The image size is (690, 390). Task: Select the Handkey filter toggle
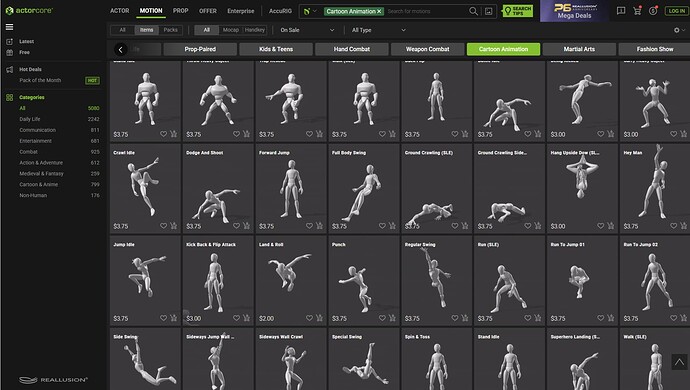(x=255, y=30)
